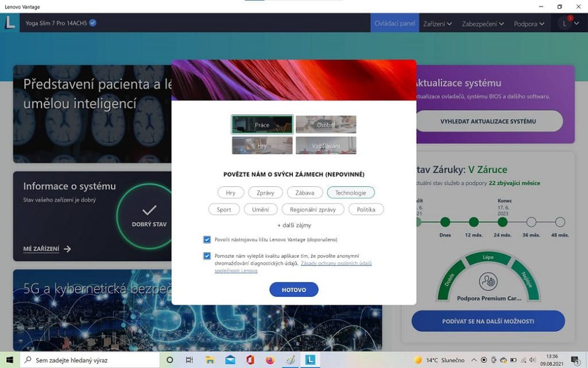Open the Představení pacienta article card
Image resolution: width=588 pixels, height=368 pixels.
pyautogui.click(x=92, y=114)
